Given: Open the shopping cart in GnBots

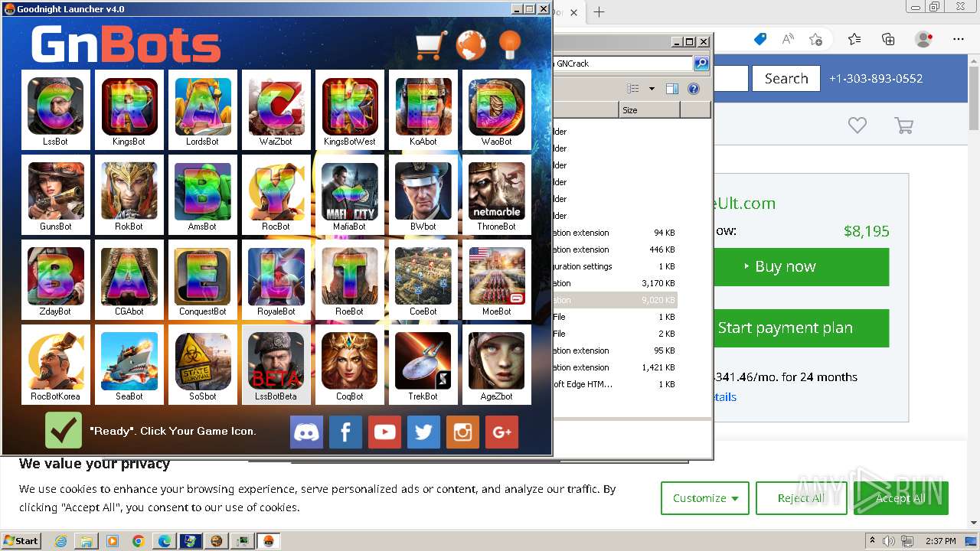Looking at the screenshot, I should click(431, 46).
